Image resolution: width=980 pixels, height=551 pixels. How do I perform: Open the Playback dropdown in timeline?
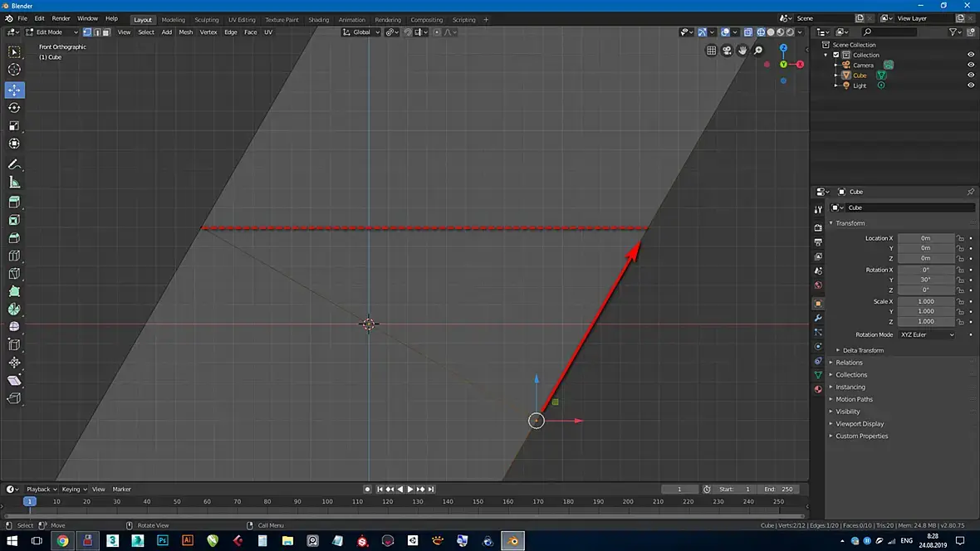click(x=42, y=489)
